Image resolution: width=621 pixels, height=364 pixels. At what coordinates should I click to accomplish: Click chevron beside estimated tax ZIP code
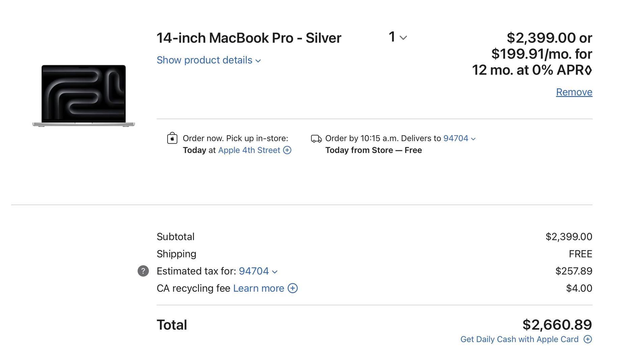click(275, 272)
